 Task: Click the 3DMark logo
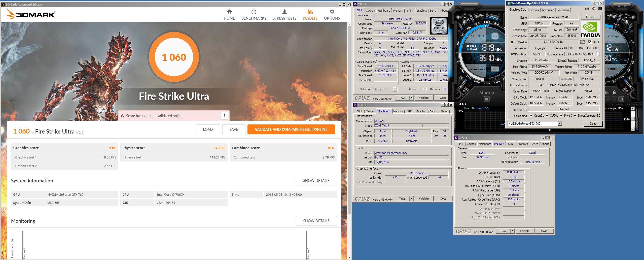pyautogui.click(x=30, y=14)
